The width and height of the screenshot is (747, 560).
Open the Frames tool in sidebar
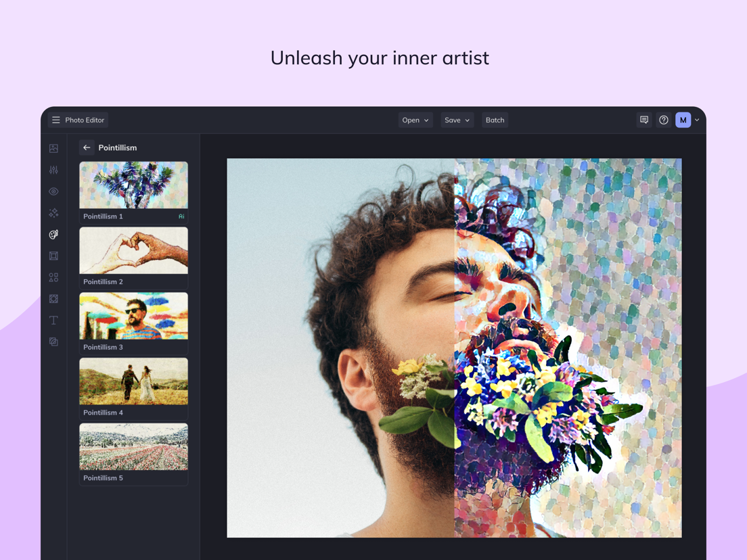(x=54, y=256)
